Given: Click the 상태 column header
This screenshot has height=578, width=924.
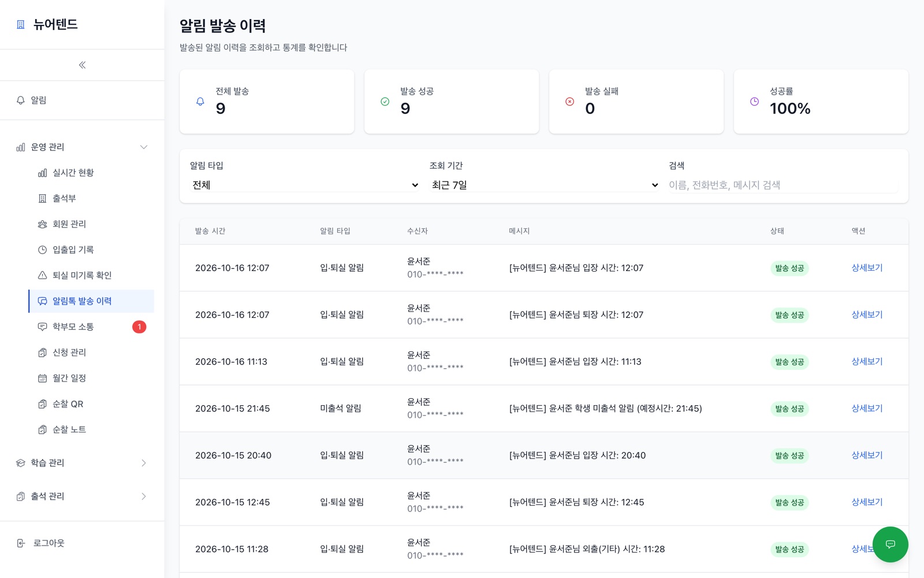Looking at the screenshot, I should coord(777,231).
